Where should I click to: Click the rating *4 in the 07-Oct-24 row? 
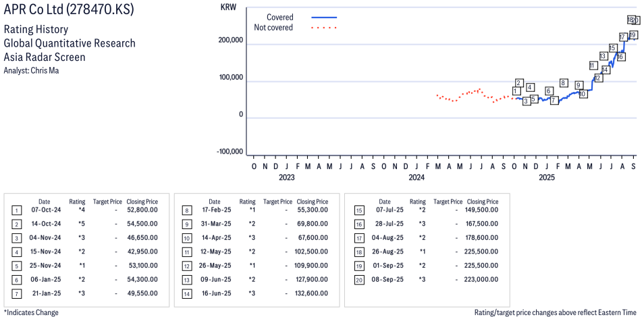point(82,210)
